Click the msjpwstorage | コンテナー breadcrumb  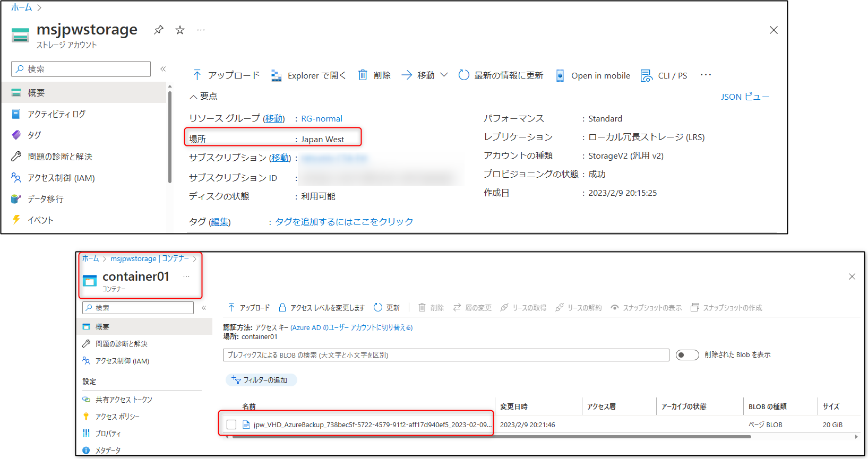(150, 258)
